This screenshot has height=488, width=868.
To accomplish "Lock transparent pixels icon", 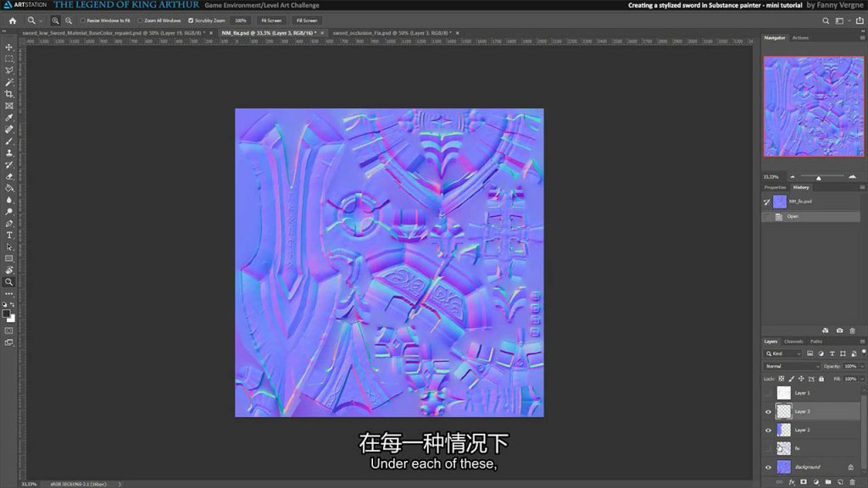I will pos(781,379).
